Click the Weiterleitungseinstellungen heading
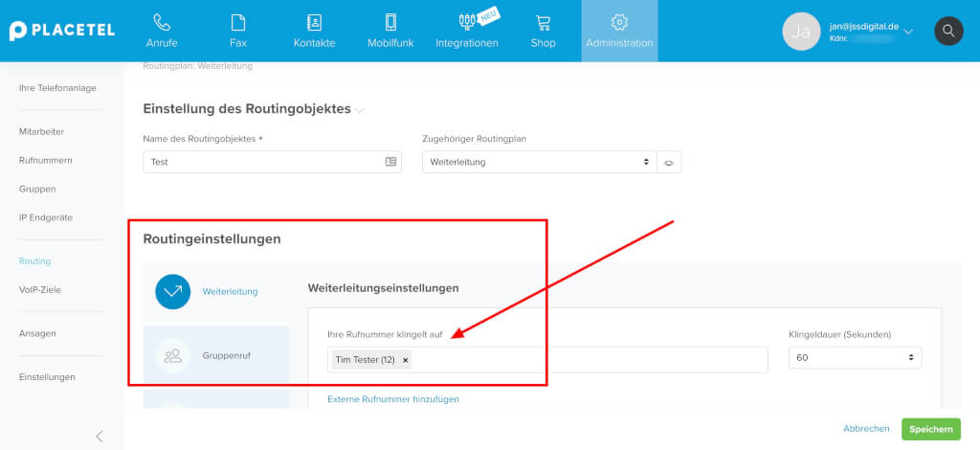The height and width of the screenshot is (450, 980). [383, 288]
